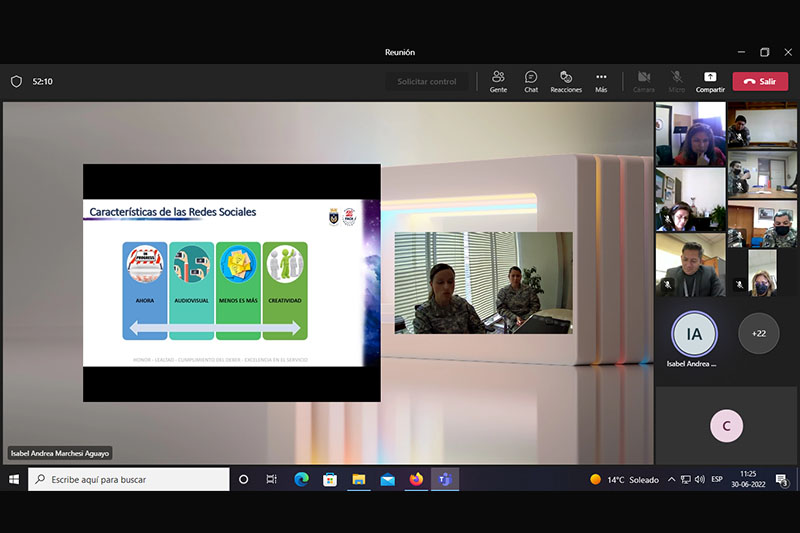Click the shield security icon

pyautogui.click(x=16, y=82)
